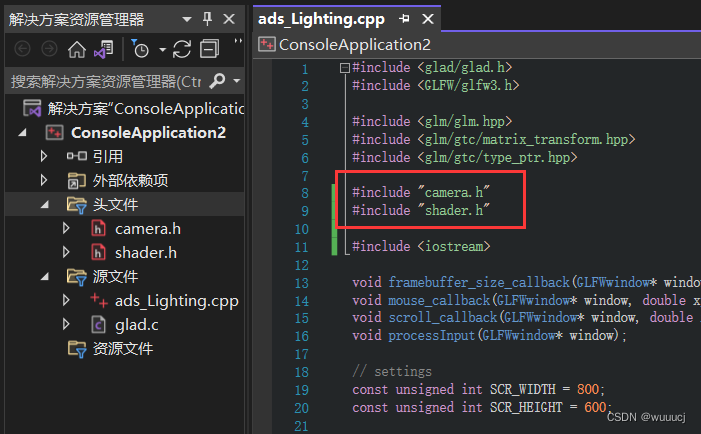Screen dimensions: 701x434
Task: Click the search magnifier icon
Action: [218, 81]
